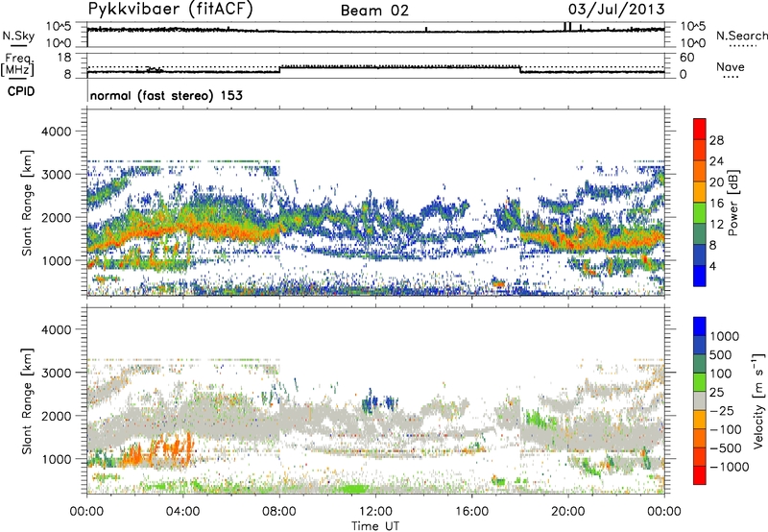Click the "16" value on the power color bar

[x=716, y=204]
